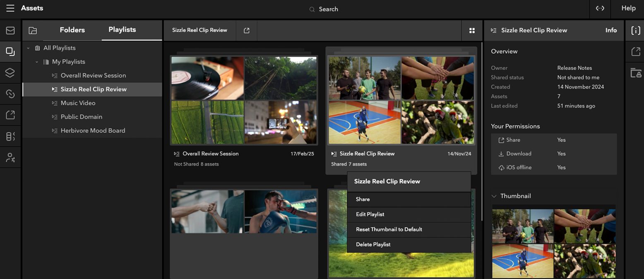Click the Search field

[x=328, y=9]
